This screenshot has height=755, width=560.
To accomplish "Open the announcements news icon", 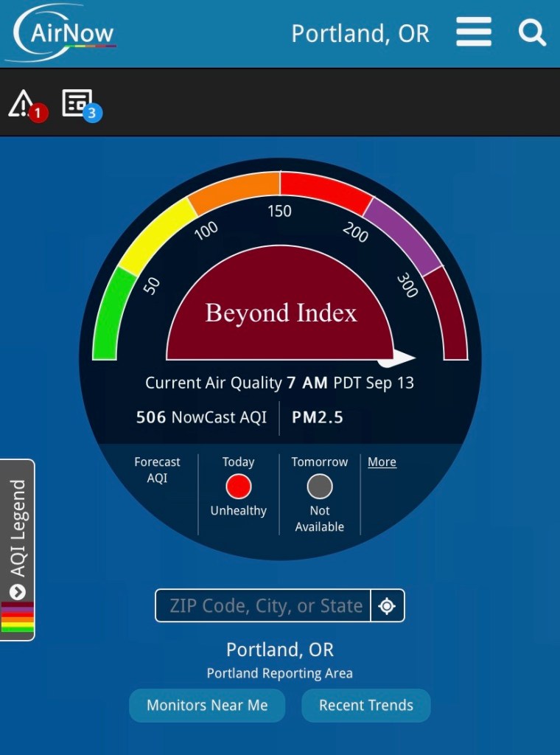I will coord(77,102).
